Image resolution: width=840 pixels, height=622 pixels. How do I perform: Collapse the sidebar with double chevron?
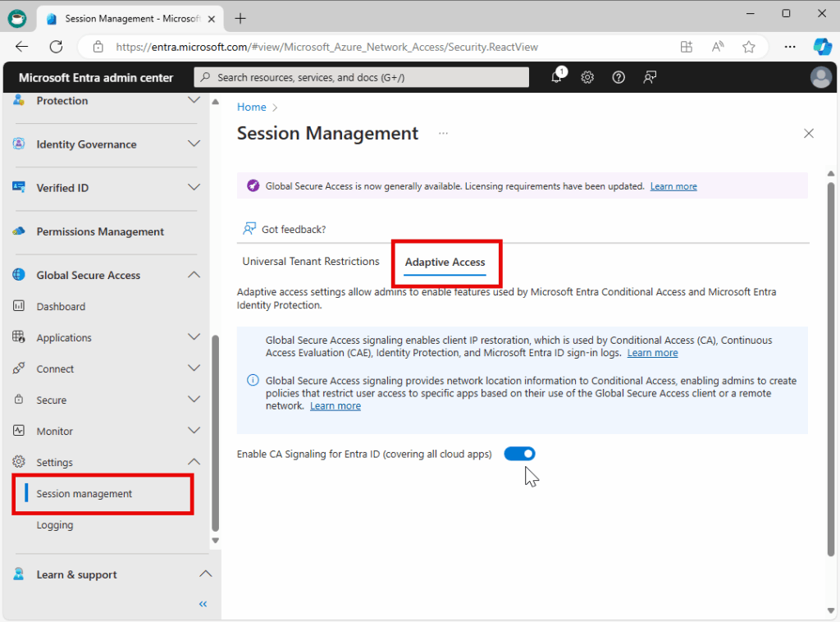(x=203, y=604)
